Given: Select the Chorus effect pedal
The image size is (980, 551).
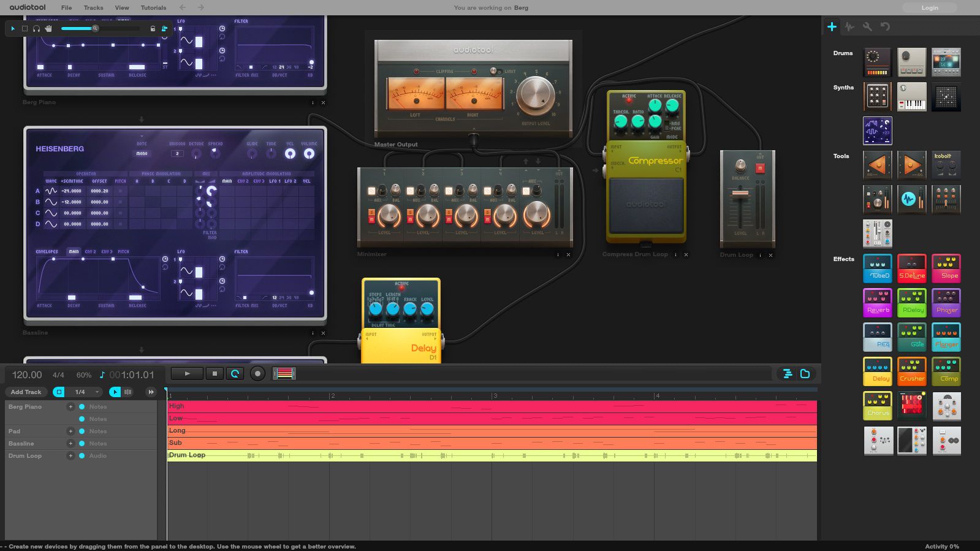Looking at the screenshot, I should pos(877,406).
